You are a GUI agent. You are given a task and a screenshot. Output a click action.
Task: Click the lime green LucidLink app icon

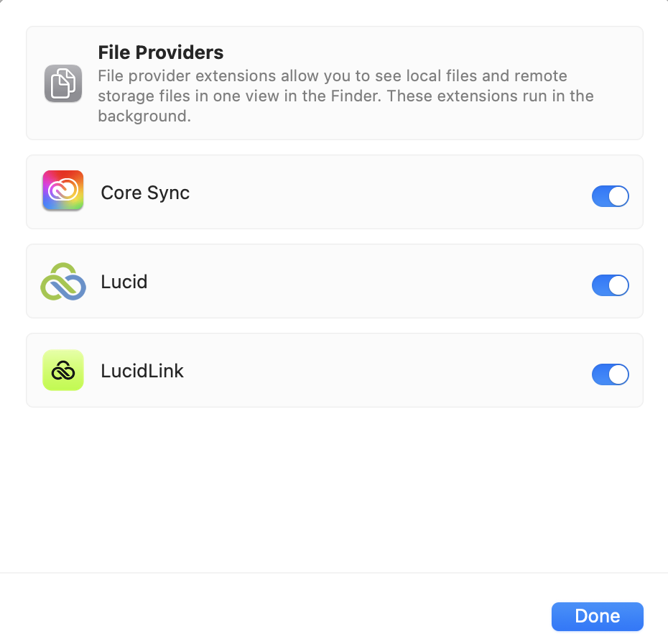[x=63, y=370]
